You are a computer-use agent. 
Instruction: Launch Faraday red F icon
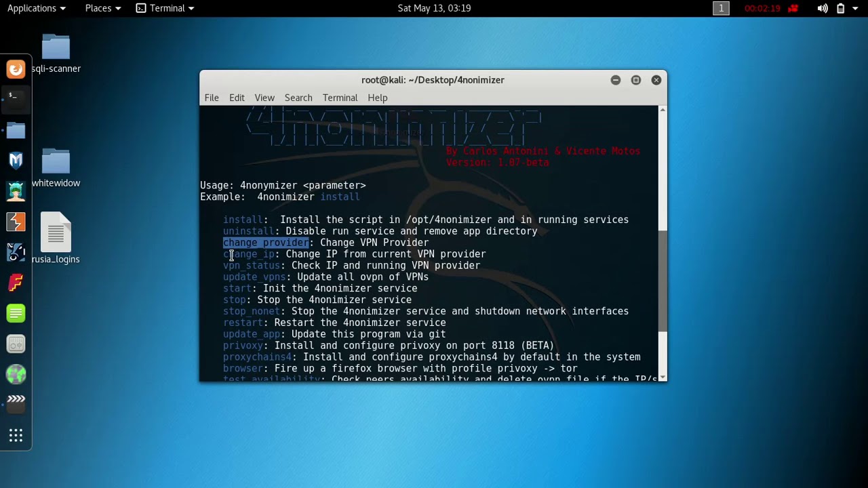coord(16,283)
